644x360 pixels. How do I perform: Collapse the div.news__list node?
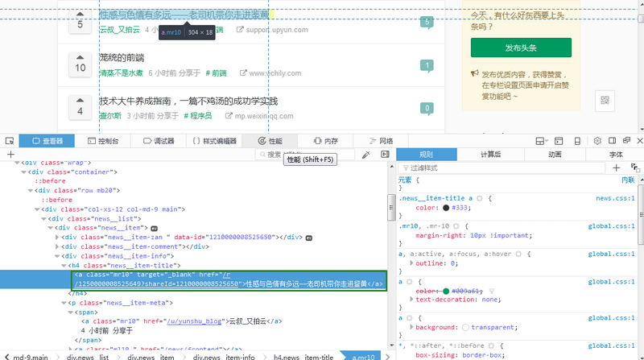(x=43, y=219)
